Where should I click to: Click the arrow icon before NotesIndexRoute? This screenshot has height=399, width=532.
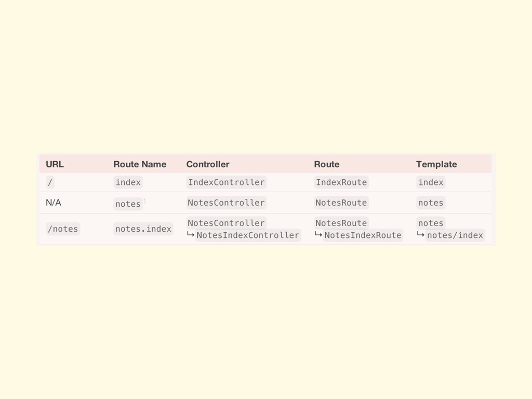click(x=318, y=235)
